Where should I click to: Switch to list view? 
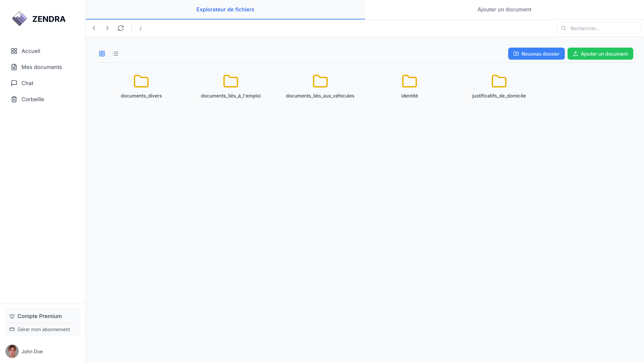click(x=115, y=54)
